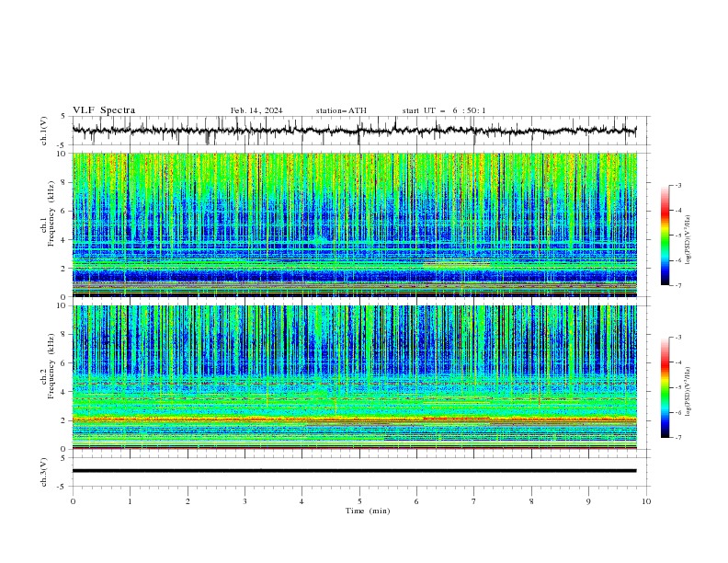This screenshot has width=728, height=563.
Task: Click the "4" kHz tick on ch.2 frequency axis
Action: click(x=65, y=392)
